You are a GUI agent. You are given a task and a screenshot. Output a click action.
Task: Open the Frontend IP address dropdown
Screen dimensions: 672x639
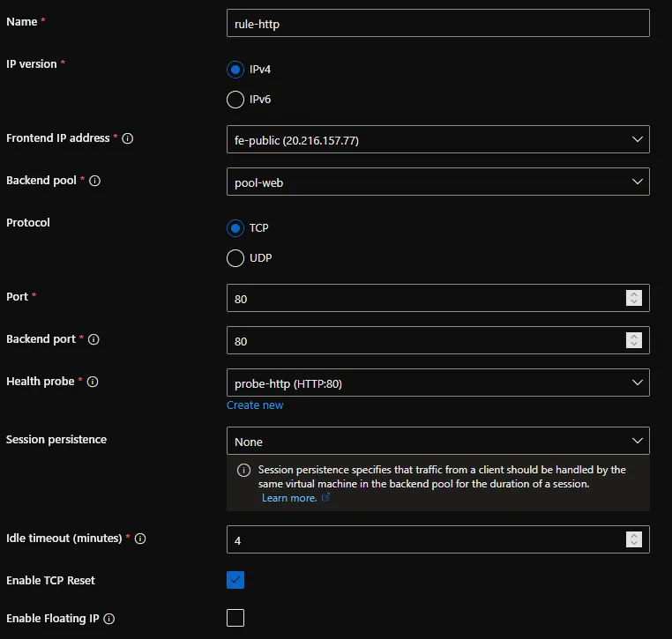[x=438, y=139]
